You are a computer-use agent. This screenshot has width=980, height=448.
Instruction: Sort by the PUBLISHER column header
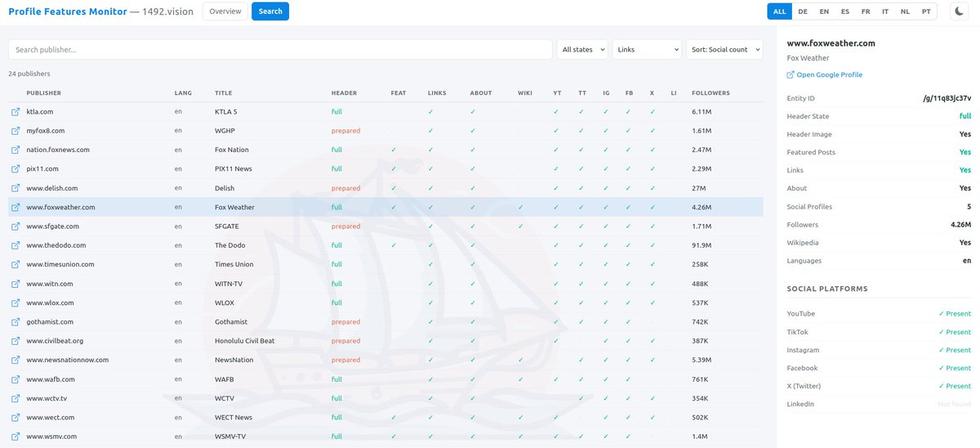[44, 93]
